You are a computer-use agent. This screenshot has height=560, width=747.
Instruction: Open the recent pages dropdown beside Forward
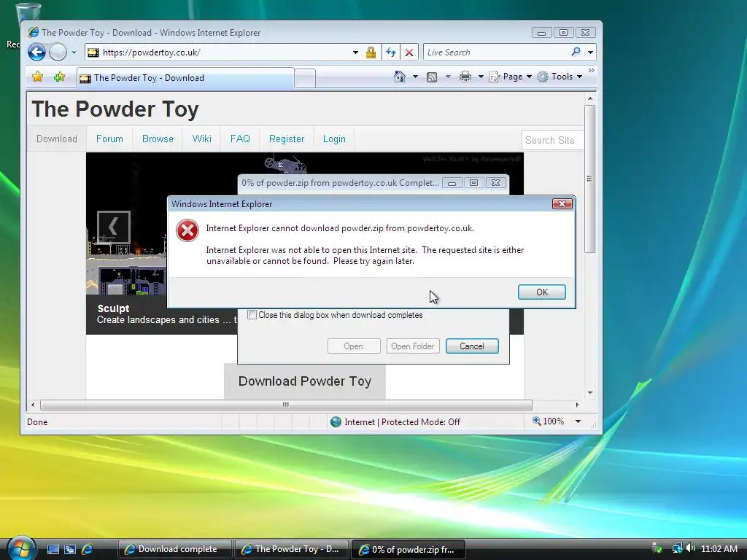point(74,52)
